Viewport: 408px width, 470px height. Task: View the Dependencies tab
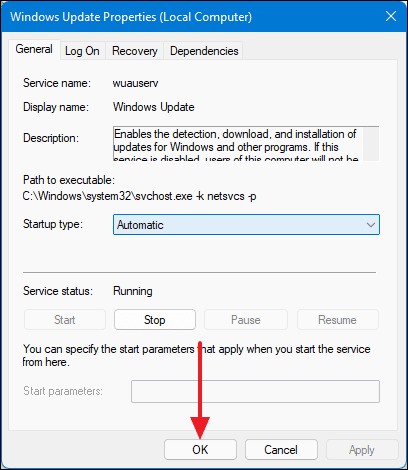(x=204, y=51)
